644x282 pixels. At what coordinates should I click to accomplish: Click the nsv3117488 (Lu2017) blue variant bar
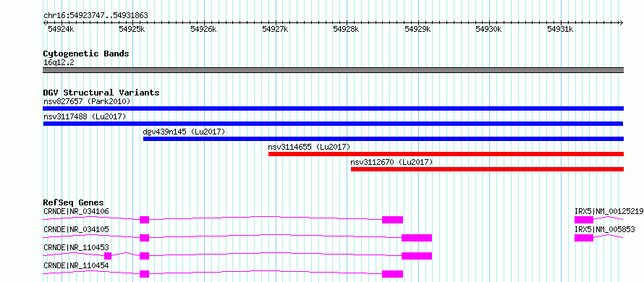tap(333, 124)
